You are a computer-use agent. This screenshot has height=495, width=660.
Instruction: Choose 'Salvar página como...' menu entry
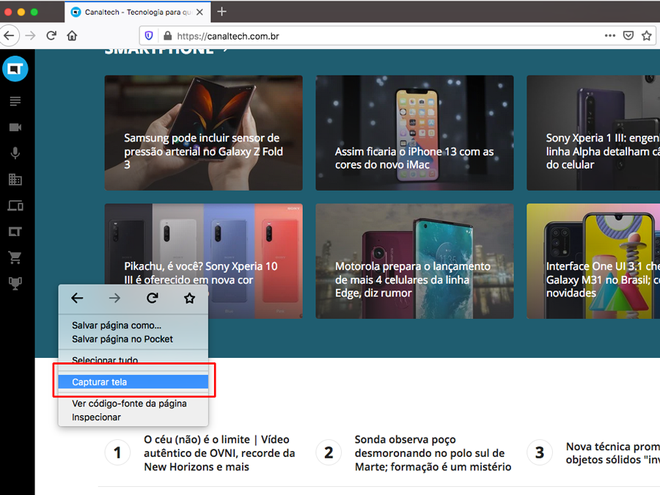(133, 325)
